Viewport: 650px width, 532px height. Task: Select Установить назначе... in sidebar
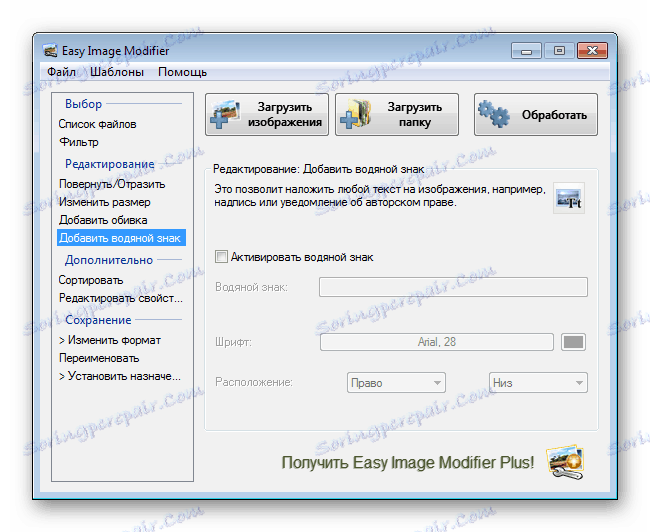[120, 377]
